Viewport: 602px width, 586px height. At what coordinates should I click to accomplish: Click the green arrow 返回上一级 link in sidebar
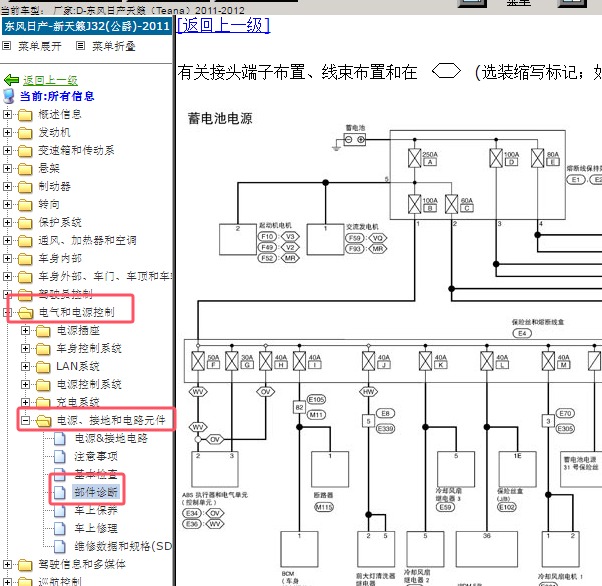click(x=50, y=80)
